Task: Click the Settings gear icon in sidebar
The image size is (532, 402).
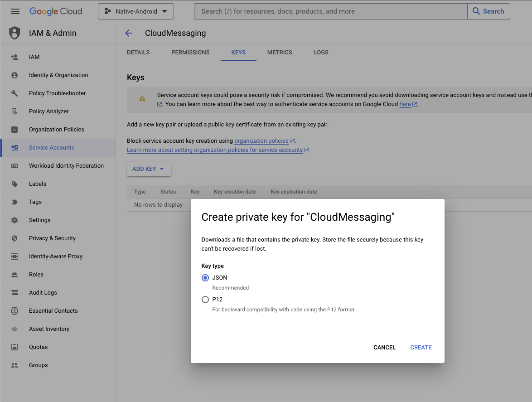Action: [x=15, y=220]
